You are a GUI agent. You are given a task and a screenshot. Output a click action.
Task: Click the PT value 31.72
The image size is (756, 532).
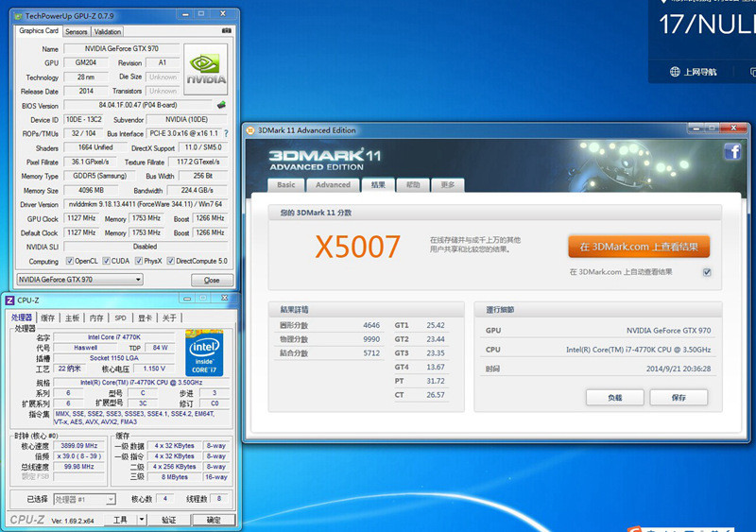[436, 381]
